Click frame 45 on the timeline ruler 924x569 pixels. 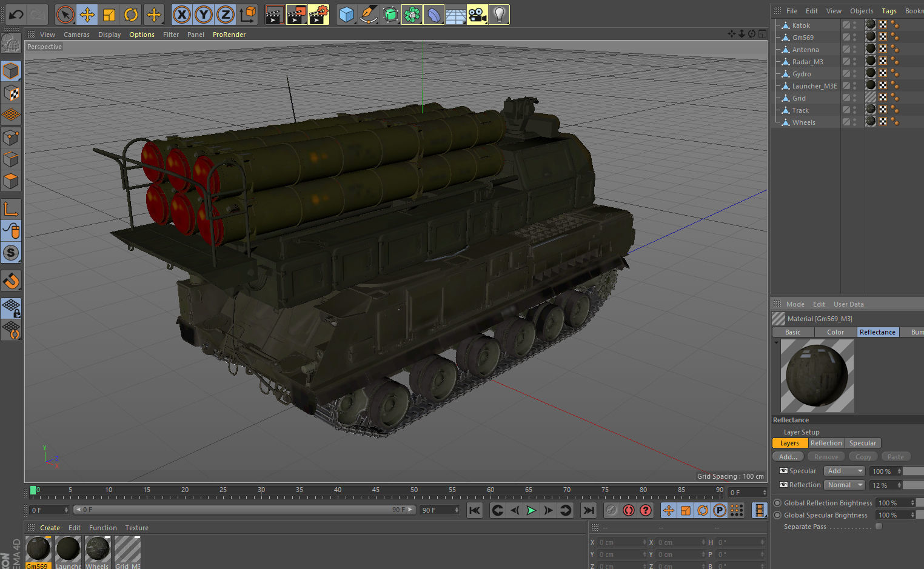(376, 491)
